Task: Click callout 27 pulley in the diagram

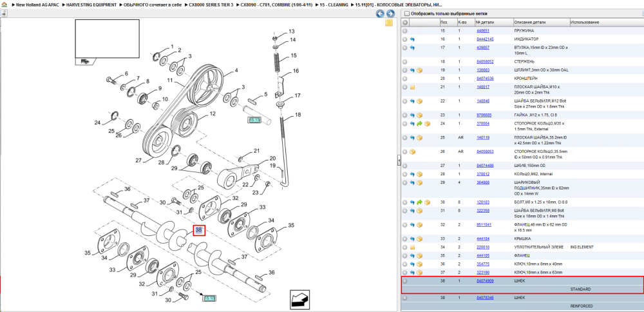Action: [x=138, y=161]
